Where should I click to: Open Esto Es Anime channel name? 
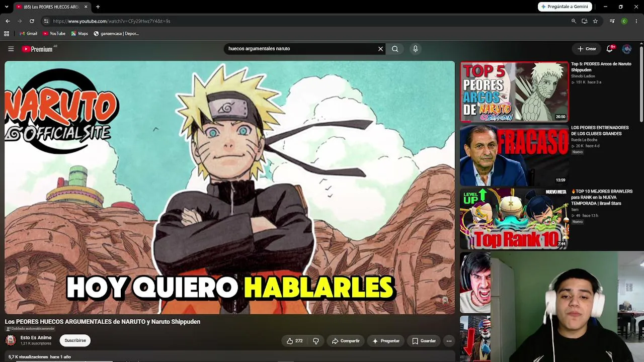click(36, 337)
